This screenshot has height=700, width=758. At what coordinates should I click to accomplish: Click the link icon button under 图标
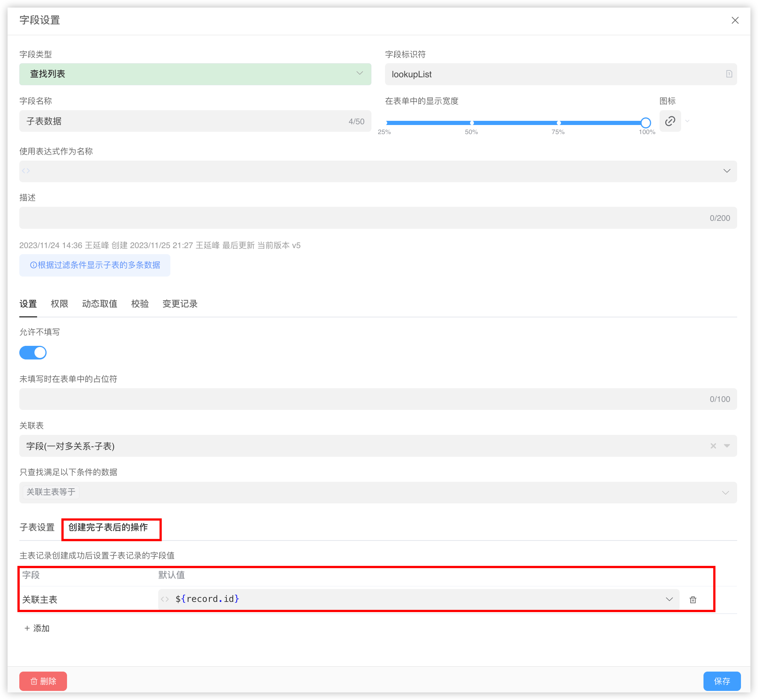670,121
